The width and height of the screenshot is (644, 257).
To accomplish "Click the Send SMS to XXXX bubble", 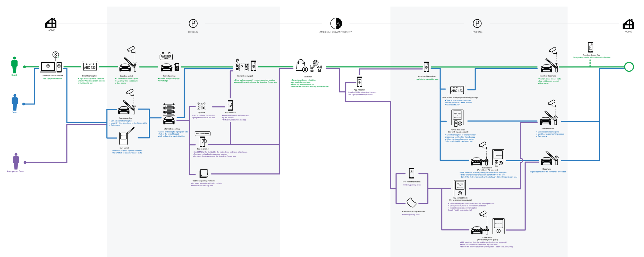I will click(203, 134).
